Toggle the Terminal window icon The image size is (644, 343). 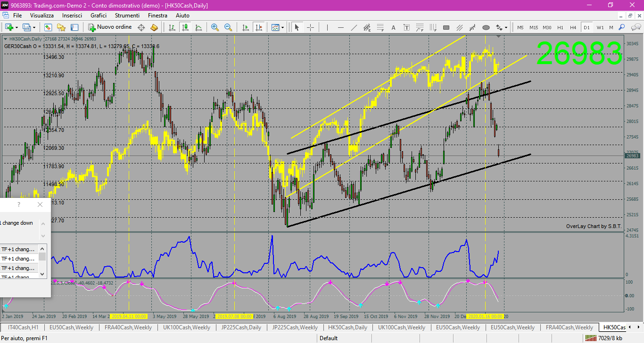[x=74, y=27]
